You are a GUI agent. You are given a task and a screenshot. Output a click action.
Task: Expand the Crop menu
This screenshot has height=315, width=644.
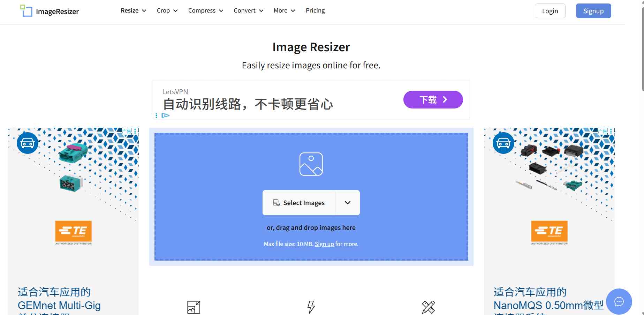[167, 10]
